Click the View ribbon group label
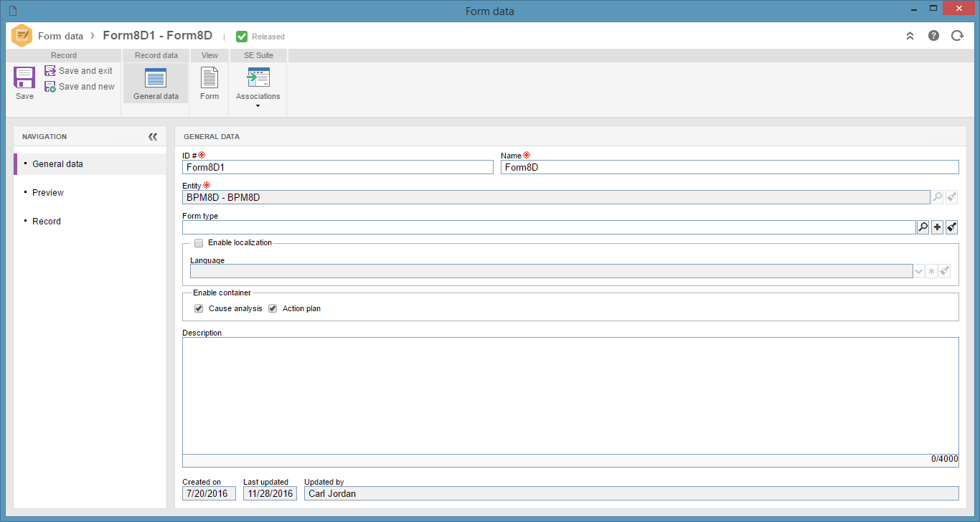Viewport: 980px width, 522px height. [x=209, y=55]
